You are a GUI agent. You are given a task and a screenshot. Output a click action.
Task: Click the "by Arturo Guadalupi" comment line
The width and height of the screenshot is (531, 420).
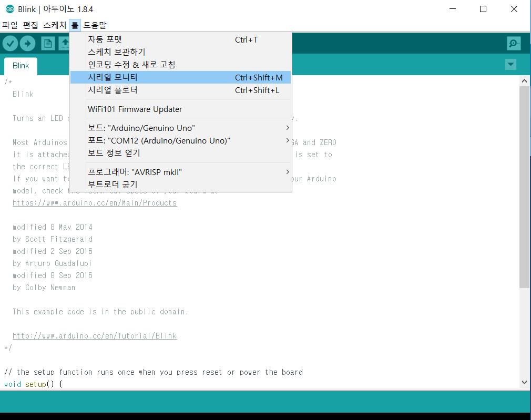[52, 263]
